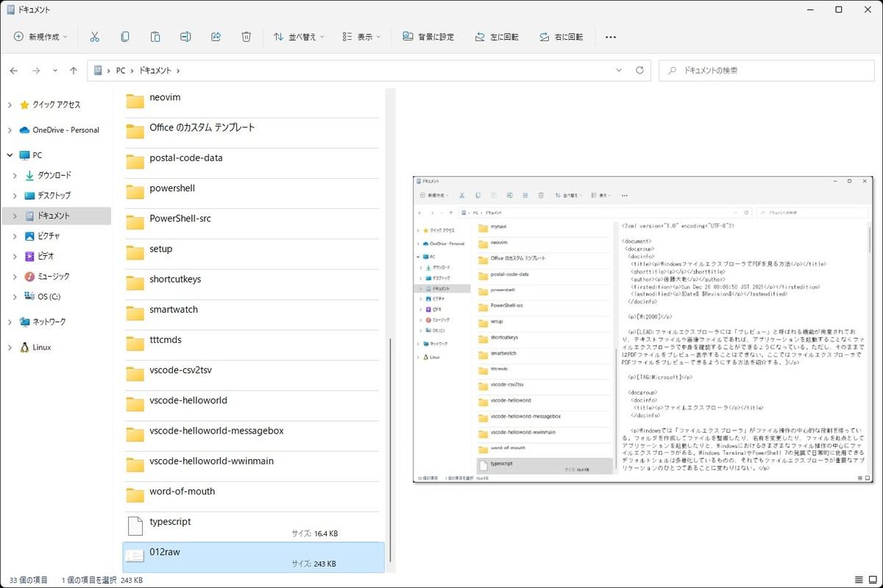Open the 並べ替え sort menu
The width and height of the screenshot is (883, 588).
pyautogui.click(x=299, y=37)
